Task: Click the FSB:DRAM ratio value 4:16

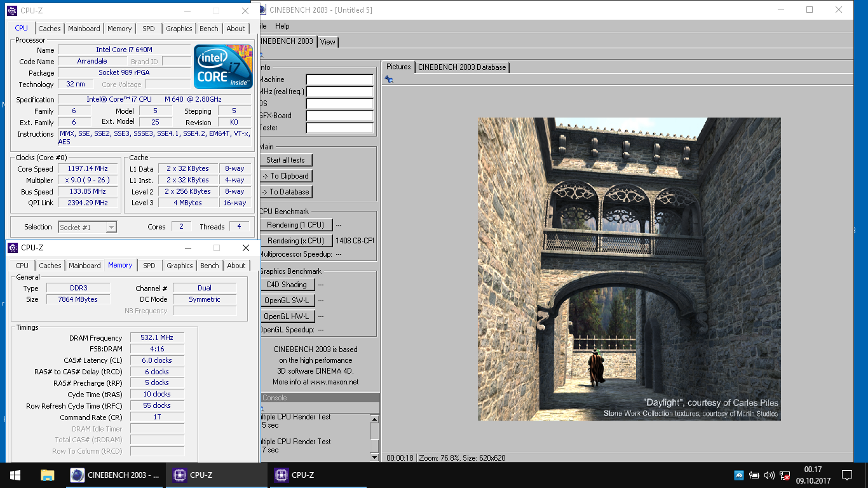Action: click(158, 349)
